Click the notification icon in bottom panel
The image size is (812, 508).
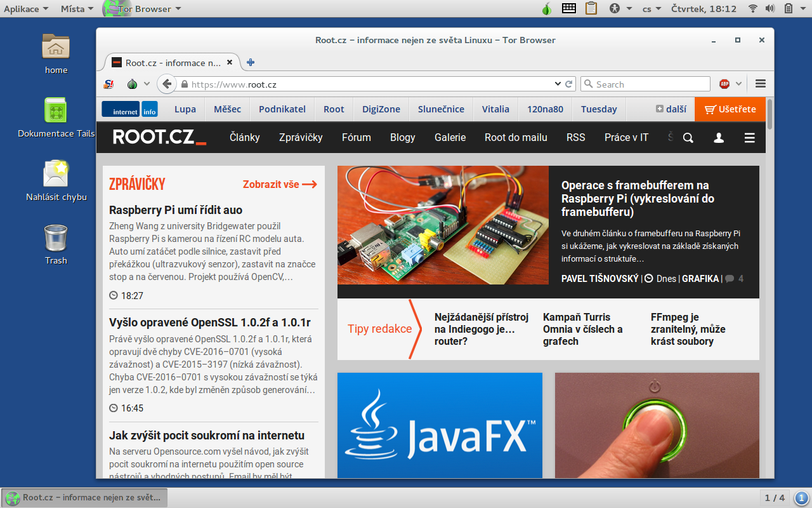pos(801,498)
